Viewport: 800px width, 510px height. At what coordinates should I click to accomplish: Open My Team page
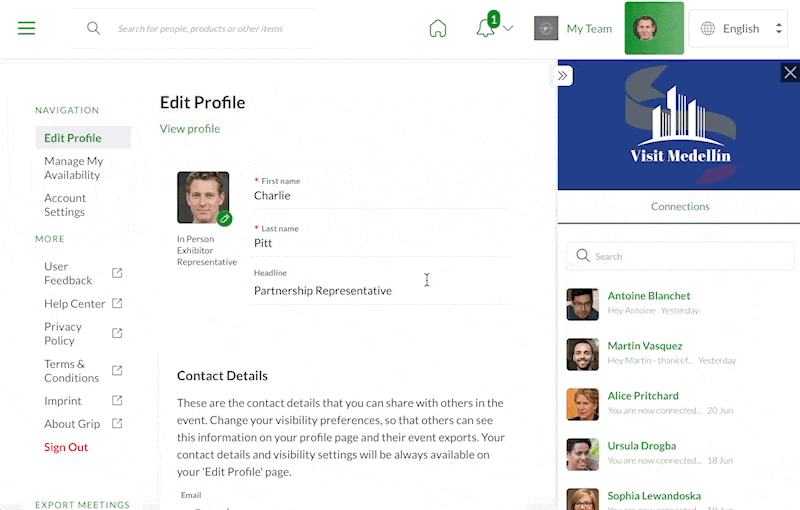(x=589, y=29)
